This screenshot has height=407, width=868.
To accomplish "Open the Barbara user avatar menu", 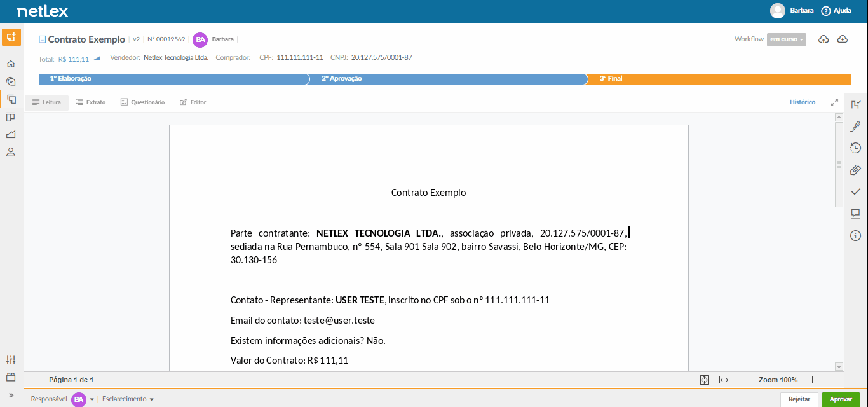I will (x=777, y=11).
